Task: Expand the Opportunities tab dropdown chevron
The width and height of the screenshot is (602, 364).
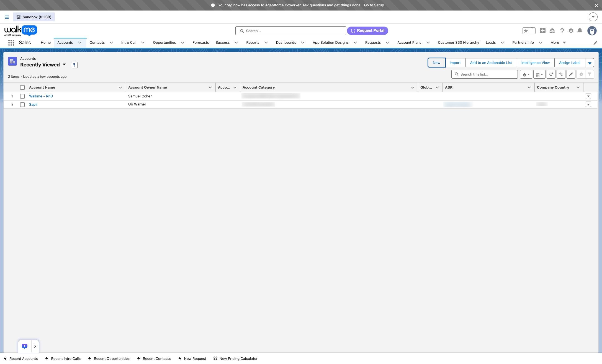Action: pyautogui.click(x=182, y=43)
